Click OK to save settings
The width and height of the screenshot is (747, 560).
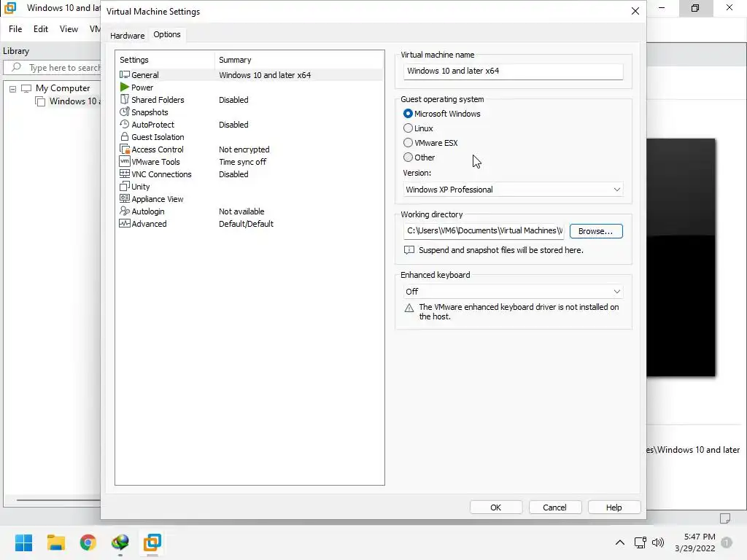coord(496,507)
